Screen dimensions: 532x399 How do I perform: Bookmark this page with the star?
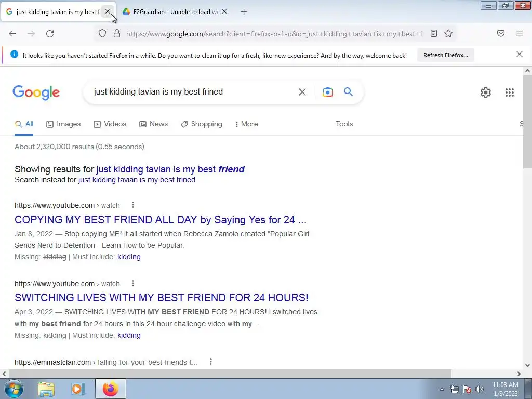(448, 33)
